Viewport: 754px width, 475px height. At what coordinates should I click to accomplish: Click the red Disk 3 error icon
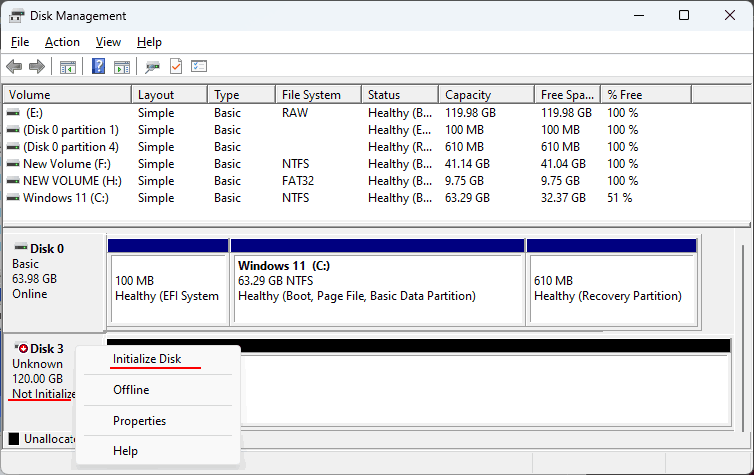23,348
